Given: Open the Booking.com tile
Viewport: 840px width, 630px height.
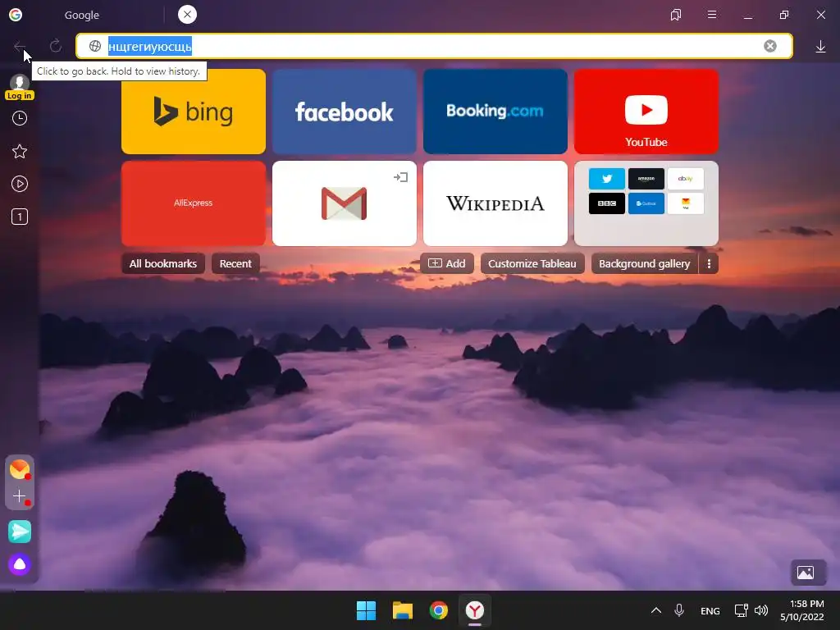Looking at the screenshot, I should 495,112.
